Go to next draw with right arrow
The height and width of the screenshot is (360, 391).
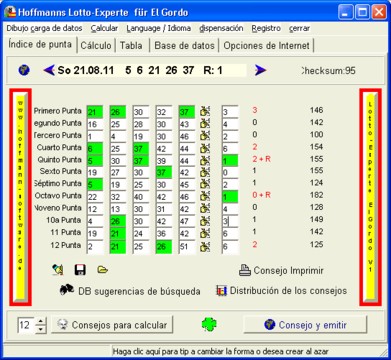click(260, 70)
